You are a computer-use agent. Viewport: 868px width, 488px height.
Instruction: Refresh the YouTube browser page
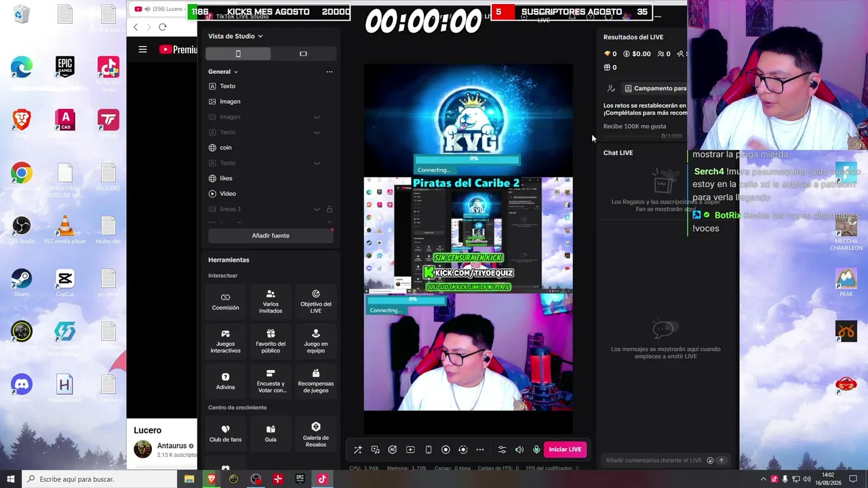(162, 27)
